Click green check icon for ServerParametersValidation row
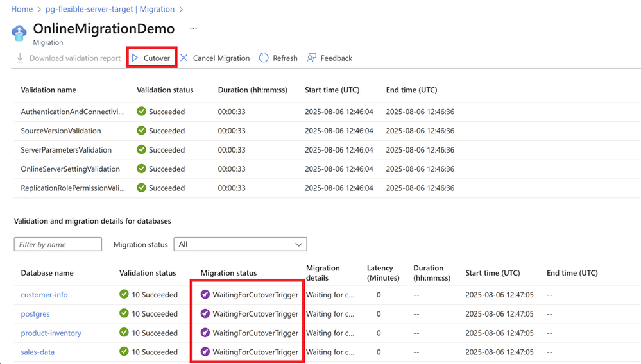The height and width of the screenshot is (364, 641). point(141,150)
